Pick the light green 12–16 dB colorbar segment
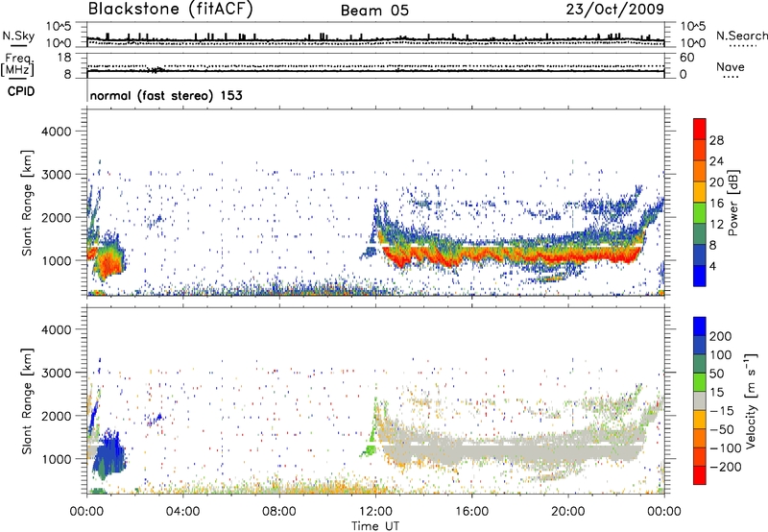768x532 pixels. [x=700, y=213]
